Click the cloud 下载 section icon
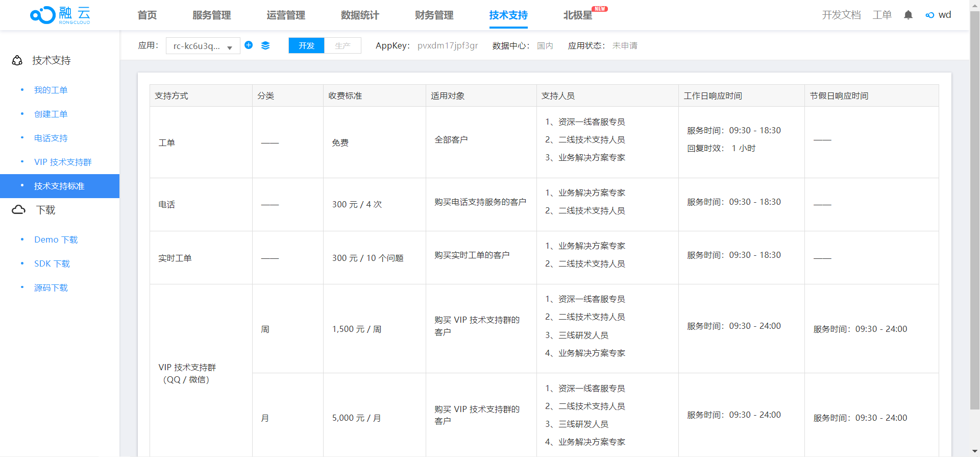980x457 pixels. pyautogui.click(x=18, y=210)
